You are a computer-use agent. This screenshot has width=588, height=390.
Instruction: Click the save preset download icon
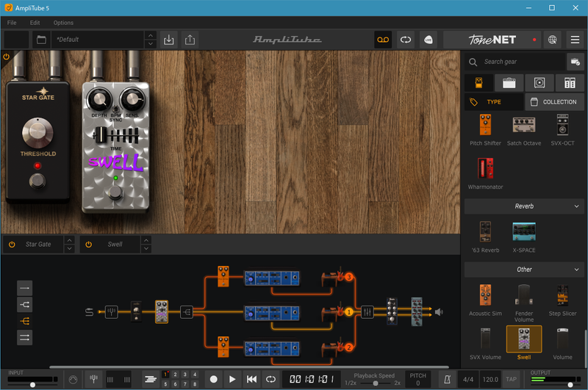pyautogui.click(x=169, y=40)
